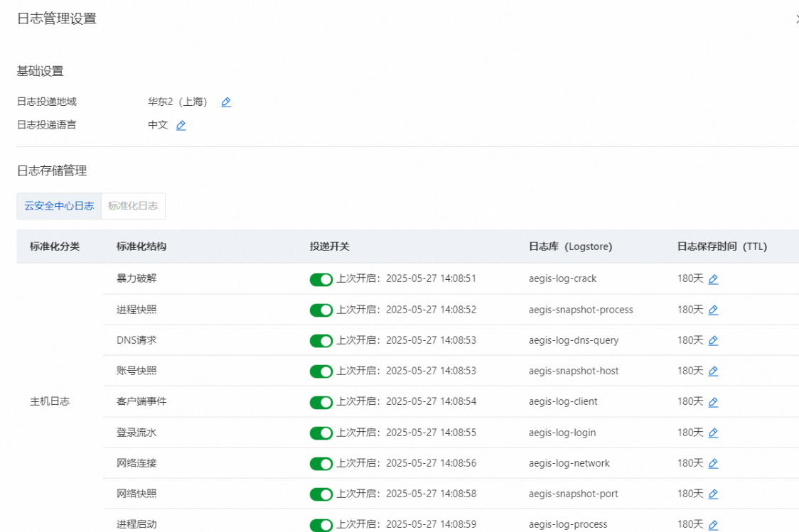The width and height of the screenshot is (799, 532).
Task: Edit TTL for aegis-snapshot-host
Action: point(714,371)
